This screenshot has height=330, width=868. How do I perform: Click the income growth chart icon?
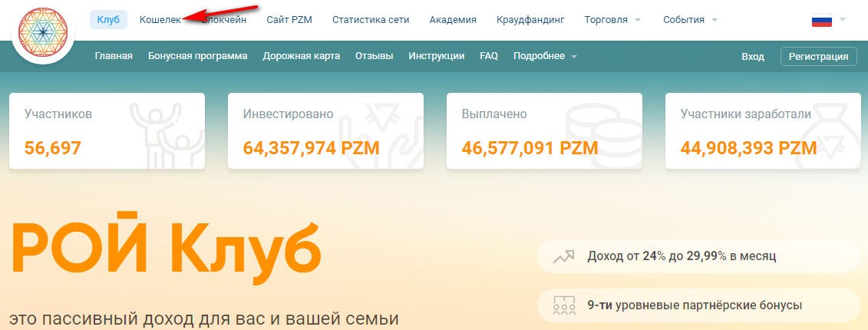pos(562,257)
